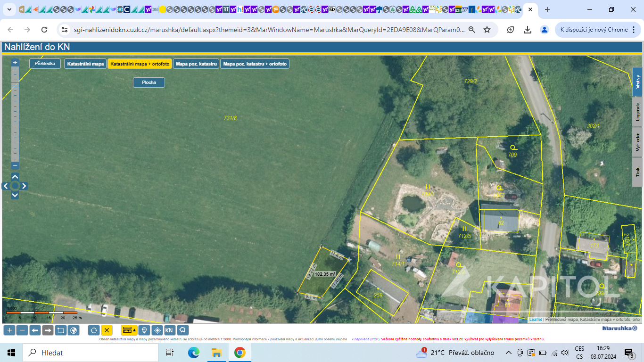Click the locate-position crosshair icon
The height and width of the screenshot is (362, 644).
pos(157,330)
